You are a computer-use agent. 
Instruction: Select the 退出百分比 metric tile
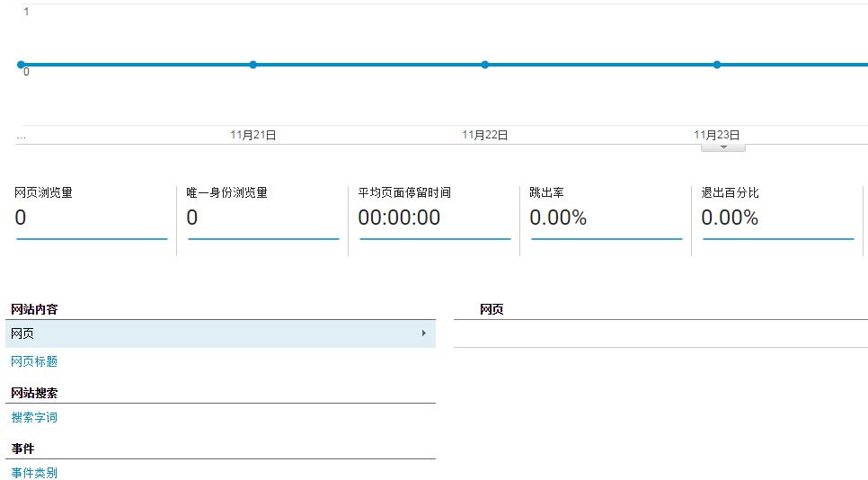point(778,214)
